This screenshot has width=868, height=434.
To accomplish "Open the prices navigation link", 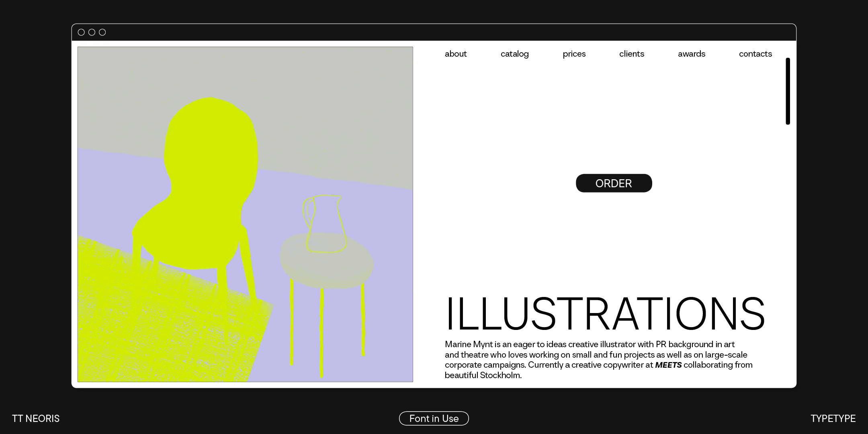I will click(574, 54).
